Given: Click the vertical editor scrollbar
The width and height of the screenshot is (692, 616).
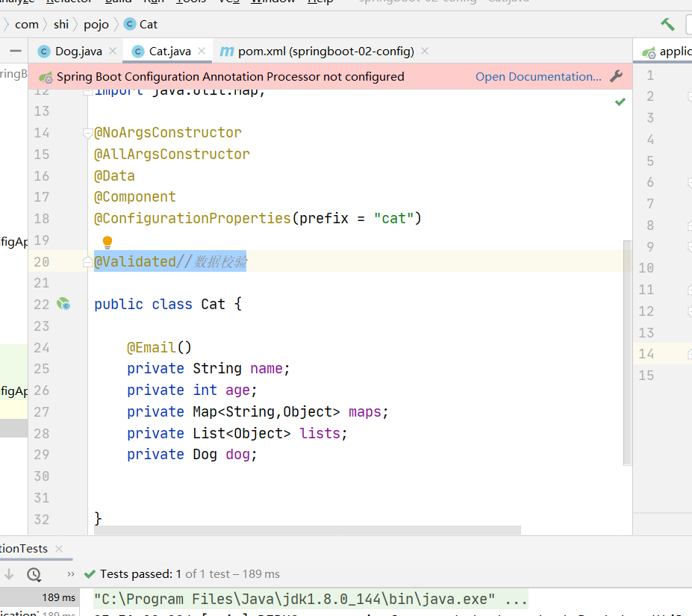Looking at the screenshot, I should click(627, 352).
